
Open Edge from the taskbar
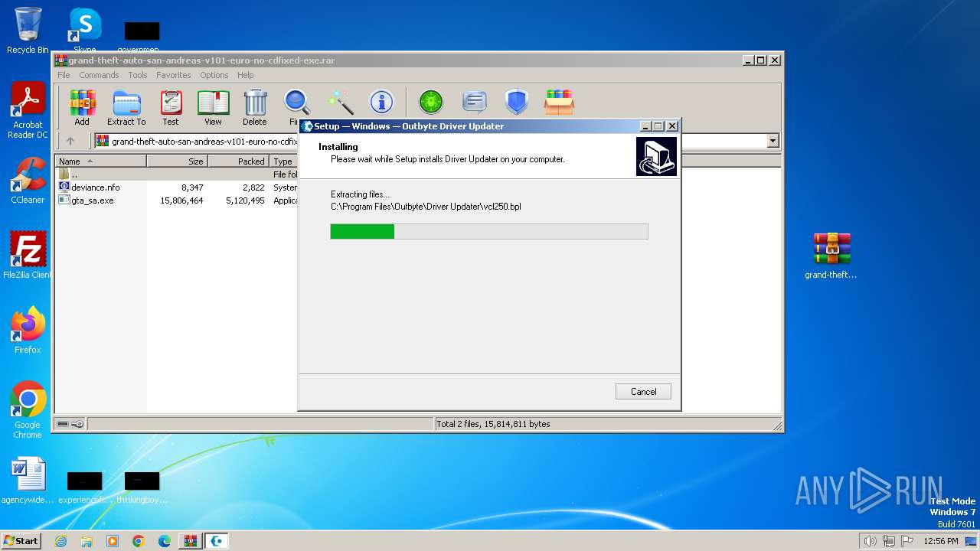(x=165, y=541)
